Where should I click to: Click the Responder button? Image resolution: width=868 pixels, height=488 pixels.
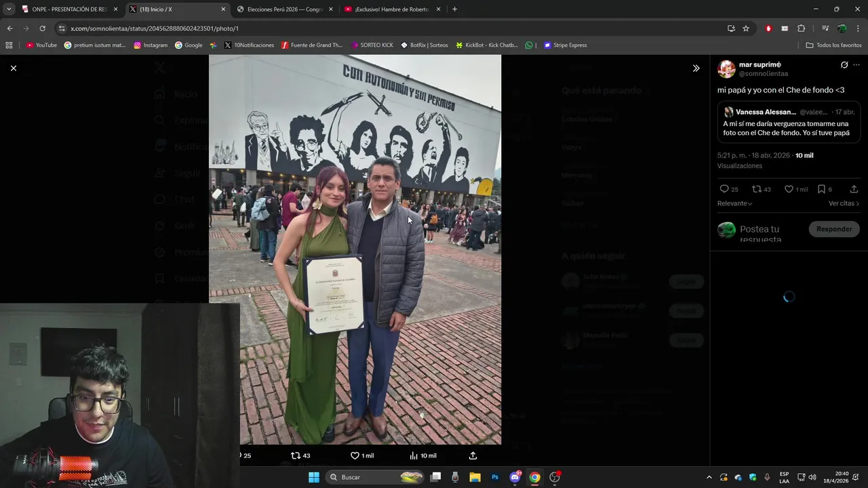834,229
